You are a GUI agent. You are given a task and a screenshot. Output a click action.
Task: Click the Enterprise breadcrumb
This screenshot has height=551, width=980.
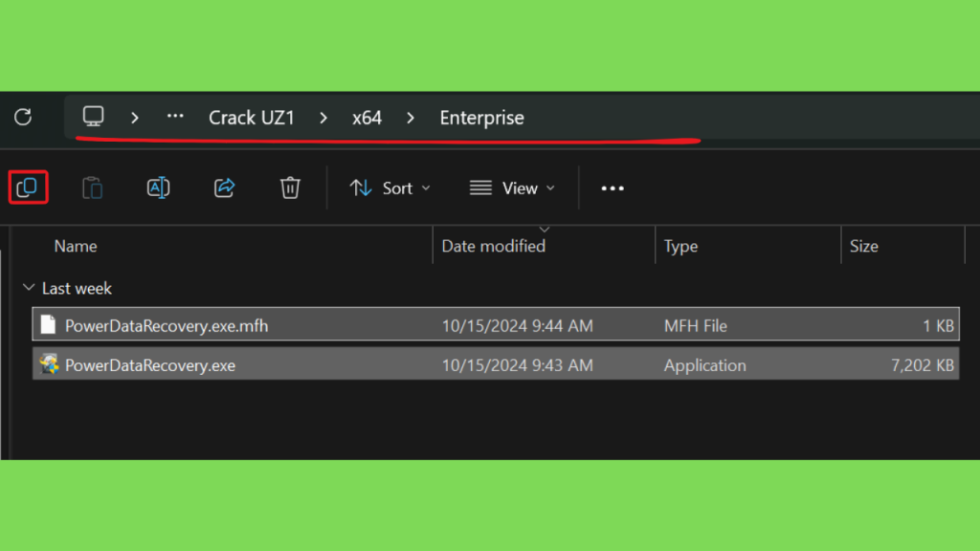pos(482,118)
